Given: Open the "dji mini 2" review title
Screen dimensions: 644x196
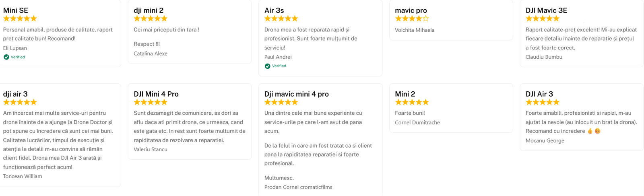Looking at the screenshot, I should point(149,10).
